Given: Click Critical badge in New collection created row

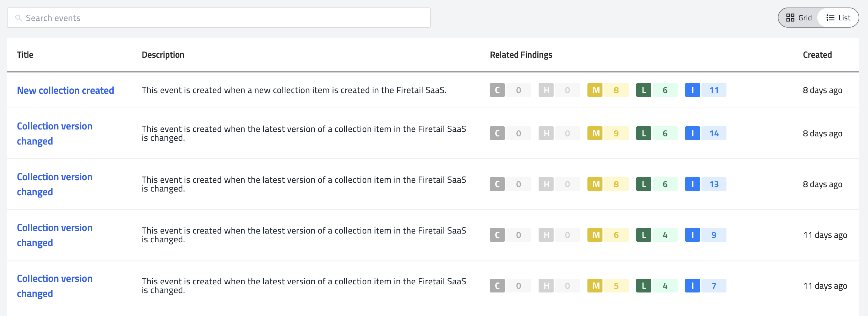Looking at the screenshot, I should click(x=510, y=90).
